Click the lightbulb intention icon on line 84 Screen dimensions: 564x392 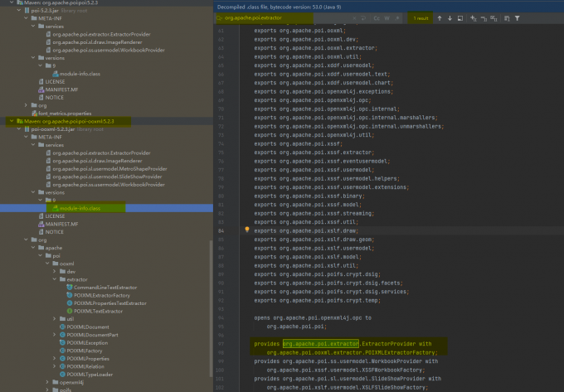click(x=247, y=230)
